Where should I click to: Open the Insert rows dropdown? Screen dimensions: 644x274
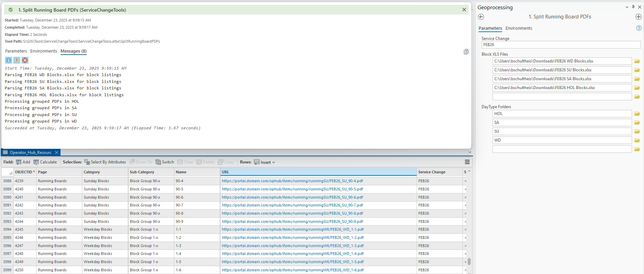point(265,162)
